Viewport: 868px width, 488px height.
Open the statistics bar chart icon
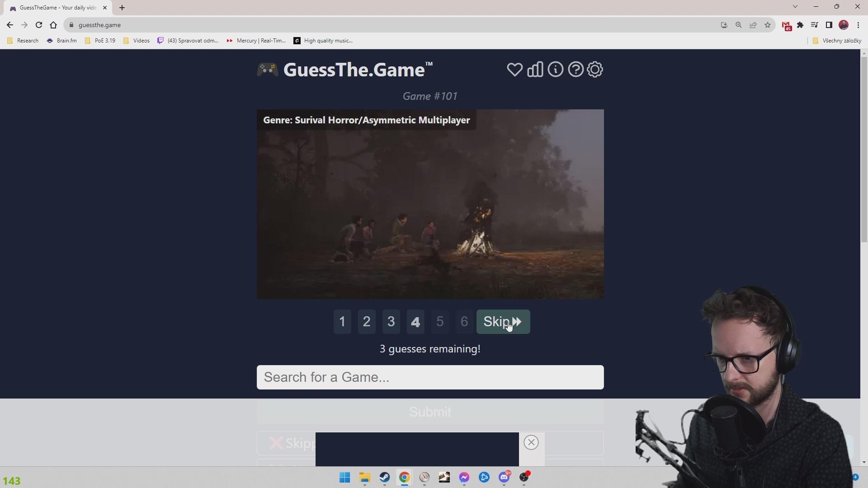point(535,70)
